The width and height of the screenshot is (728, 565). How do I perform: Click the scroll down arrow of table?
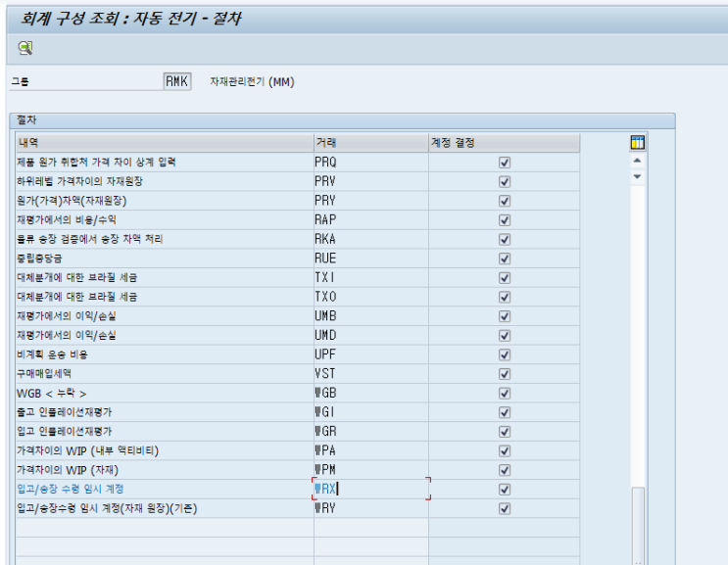[x=638, y=176]
